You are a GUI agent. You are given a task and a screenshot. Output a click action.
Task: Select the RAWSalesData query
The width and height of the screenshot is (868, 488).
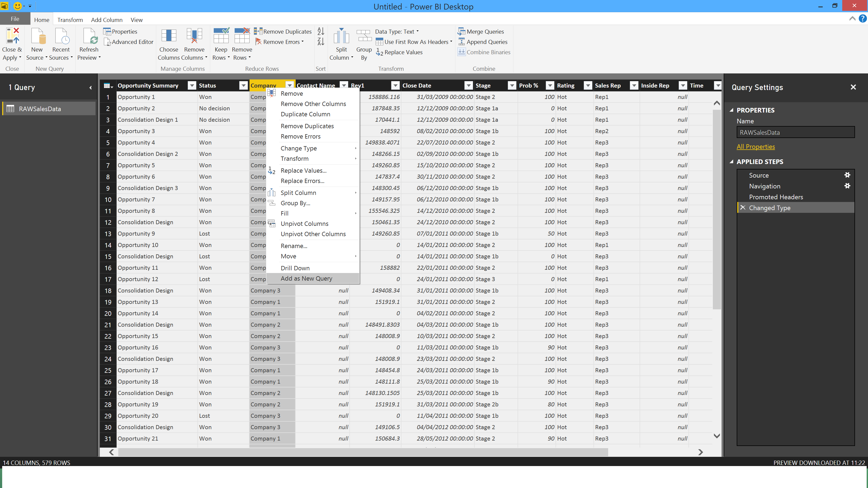49,108
